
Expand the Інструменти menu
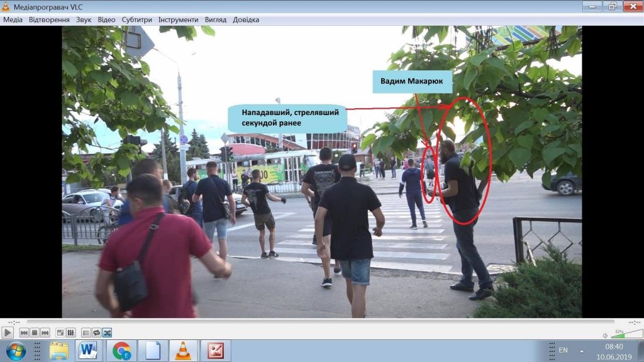(178, 19)
